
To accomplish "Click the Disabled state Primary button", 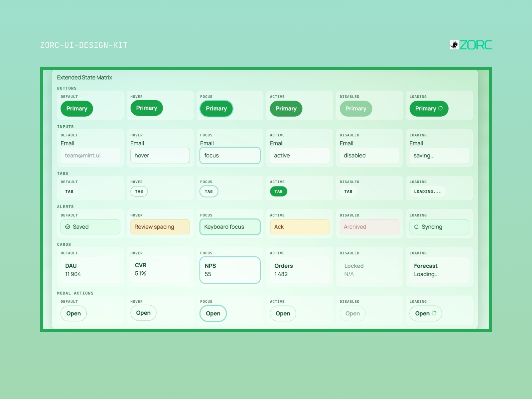I will point(356,109).
